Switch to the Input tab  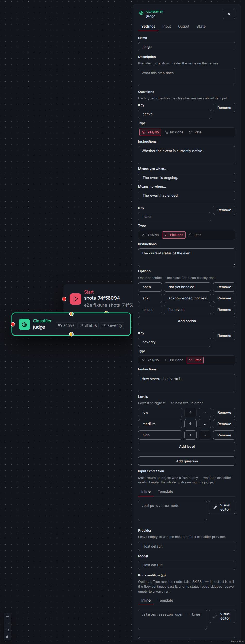pyautogui.click(x=167, y=26)
